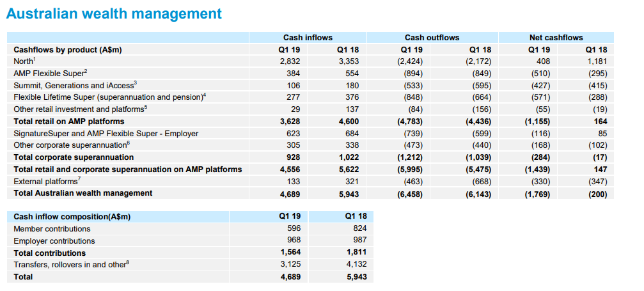Viewport: 644px width, 291px height.
Task: Click SignatureSuper inflow value 623
Action: pos(294,133)
